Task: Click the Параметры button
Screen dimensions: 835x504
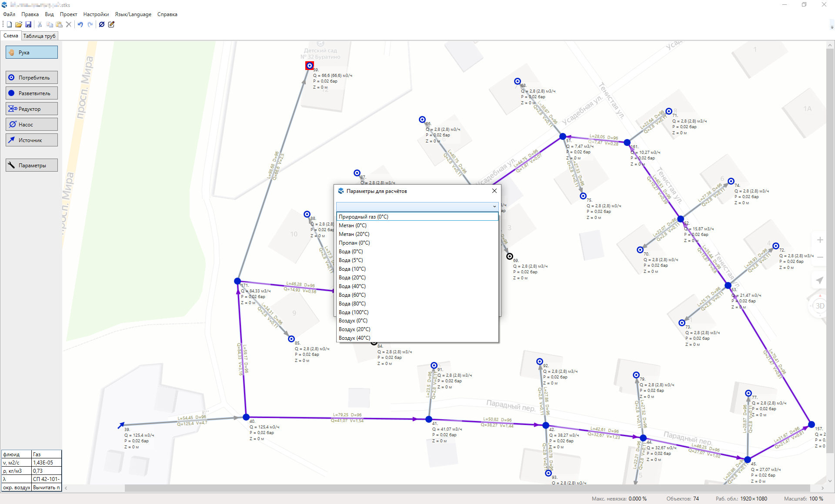Action: 32,166
